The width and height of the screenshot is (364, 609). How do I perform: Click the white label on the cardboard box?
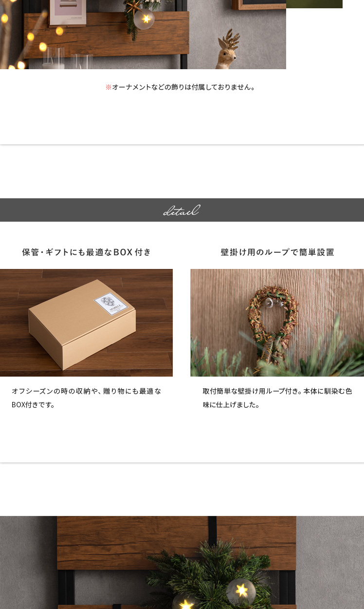point(110,304)
